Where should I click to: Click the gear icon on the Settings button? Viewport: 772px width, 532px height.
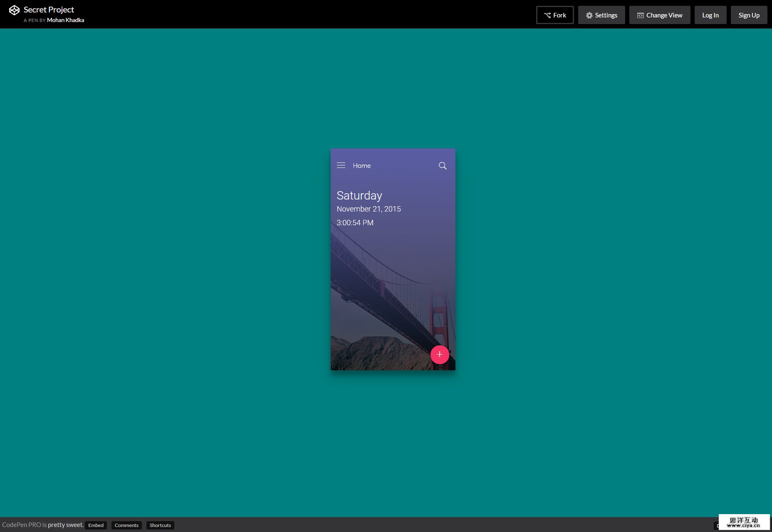[x=589, y=15]
